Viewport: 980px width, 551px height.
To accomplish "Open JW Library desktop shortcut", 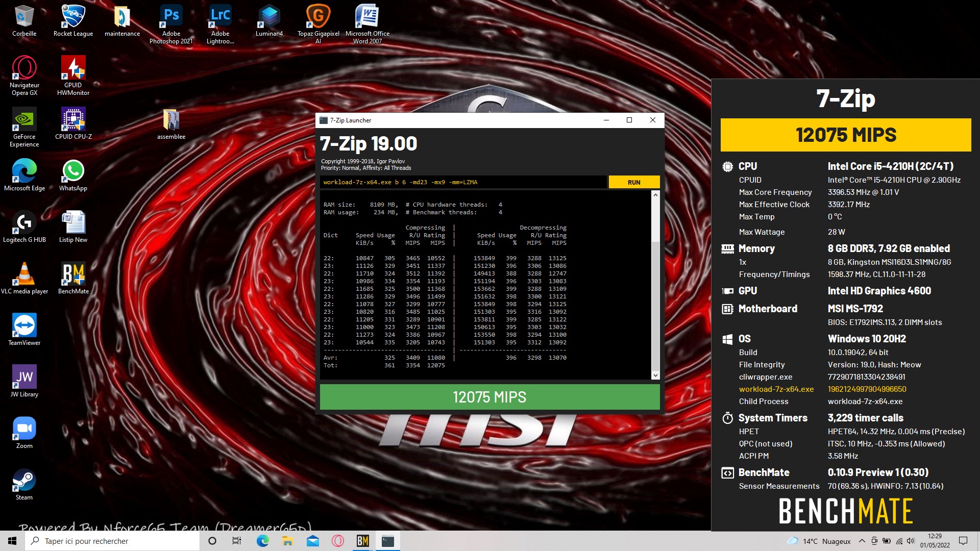I will click(24, 381).
